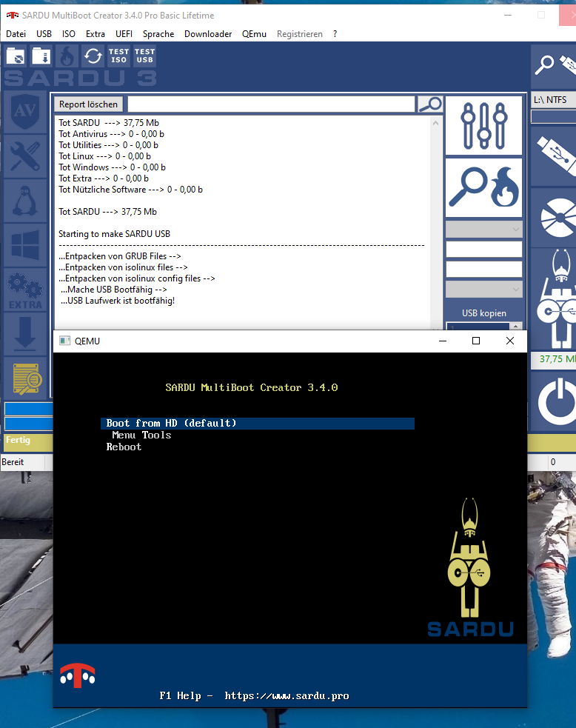Open the QEmu menu
This screenshot has width=576, height=728.
(x=254, y=34)
